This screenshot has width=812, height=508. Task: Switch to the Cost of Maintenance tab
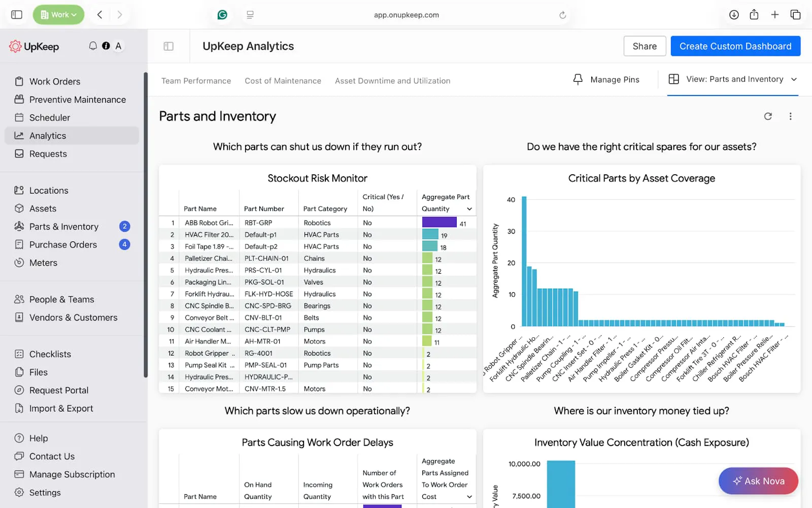tap(283, 81)
